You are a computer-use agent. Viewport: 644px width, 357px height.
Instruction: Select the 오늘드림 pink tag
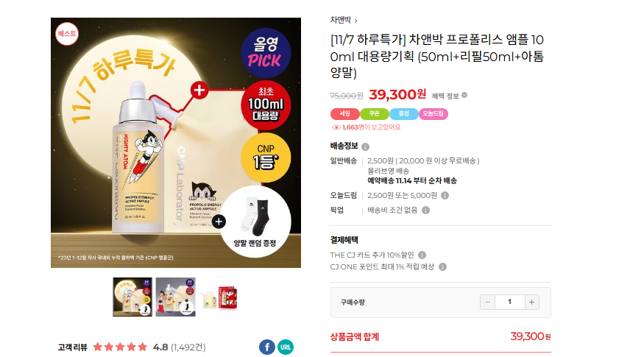coord(434,114)
